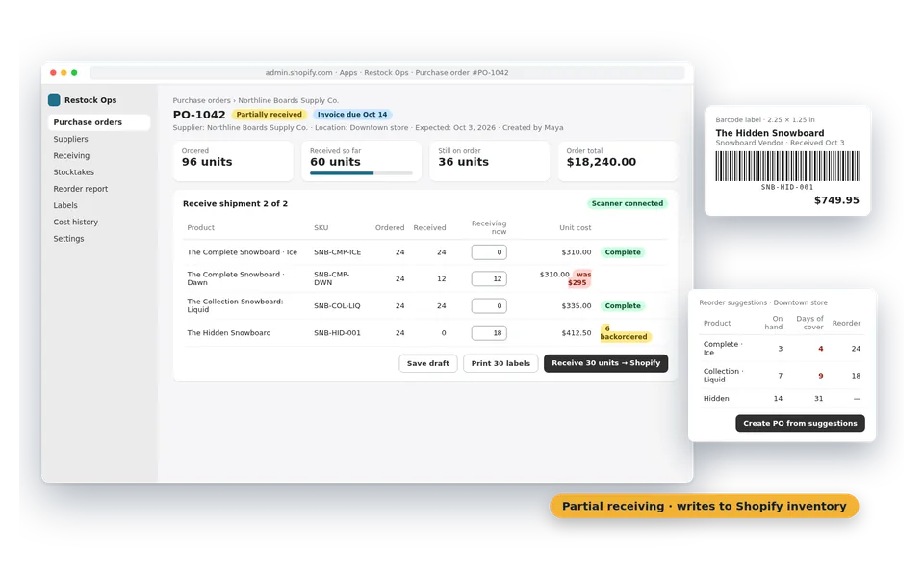
Task: Click the Received so far progress bar
Action: pos(361,172)
